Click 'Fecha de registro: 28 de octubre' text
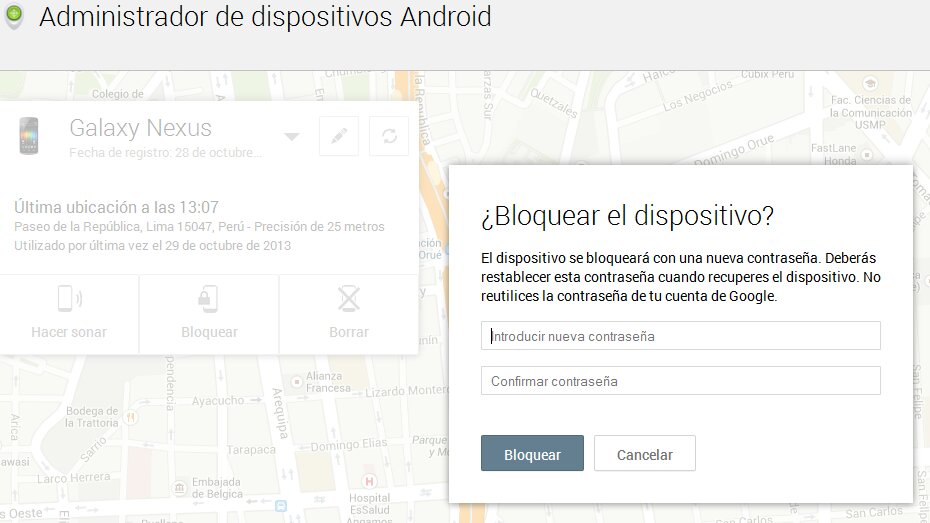The width and height of the screenshot is (930, 523). click(x=165, y=152)
